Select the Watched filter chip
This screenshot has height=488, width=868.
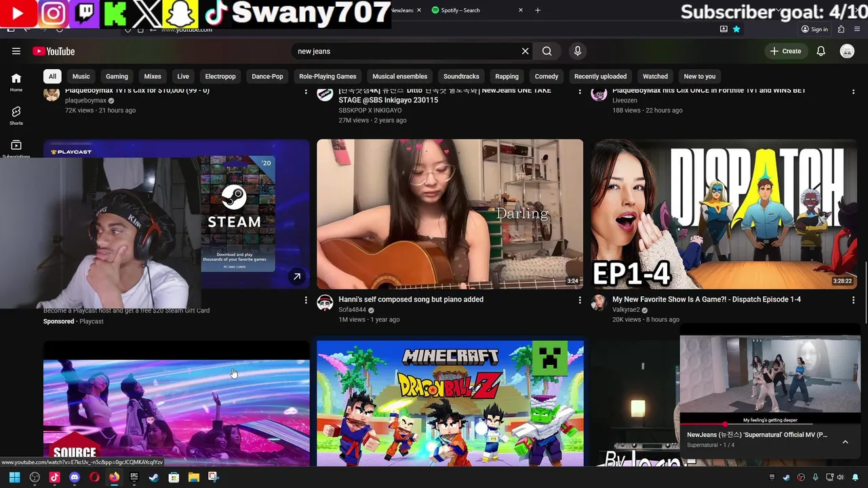click(x=655, y=76)
